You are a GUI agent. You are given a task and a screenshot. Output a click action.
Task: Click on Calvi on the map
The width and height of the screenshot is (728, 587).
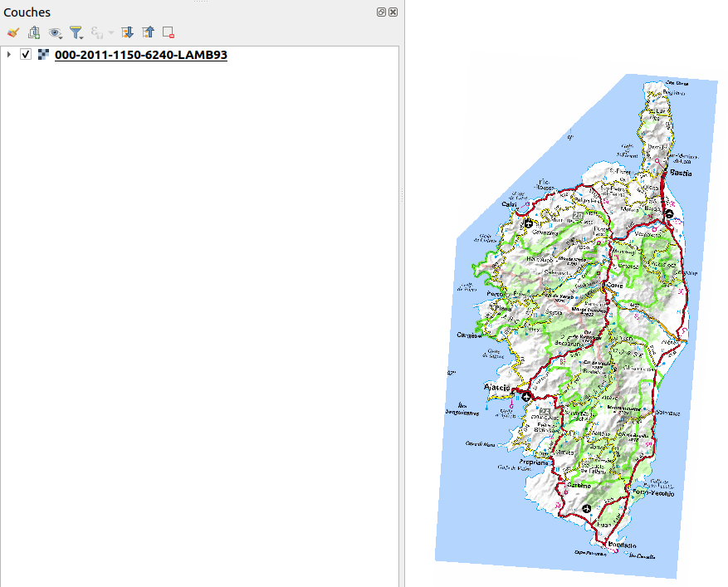[x=509, y=204]
